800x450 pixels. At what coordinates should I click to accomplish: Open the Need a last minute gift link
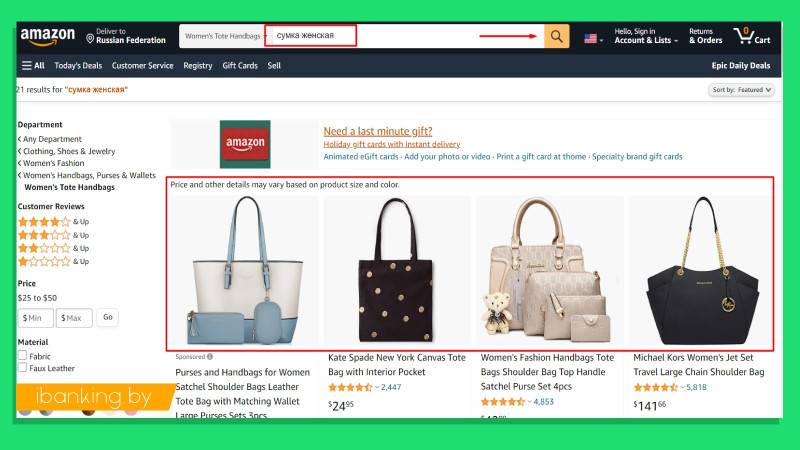tap(378, 131)
